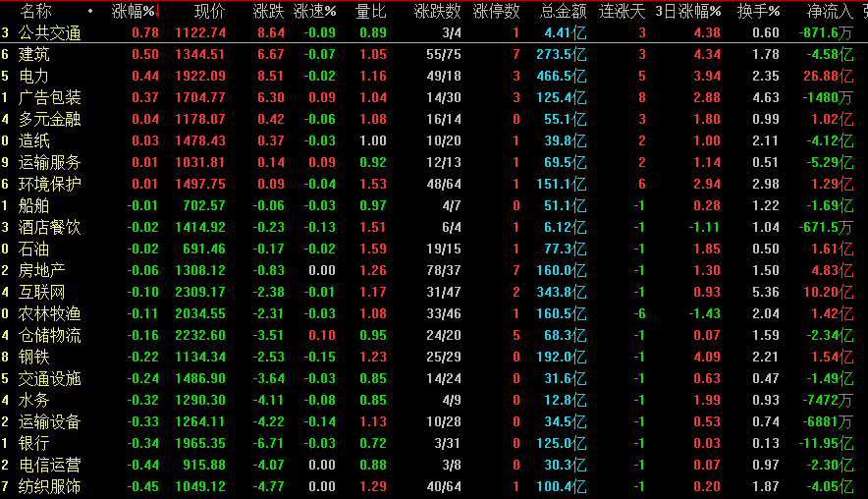Sort by 涨跌数 column header
Screen dimensions: 868x499
[437, 11]
